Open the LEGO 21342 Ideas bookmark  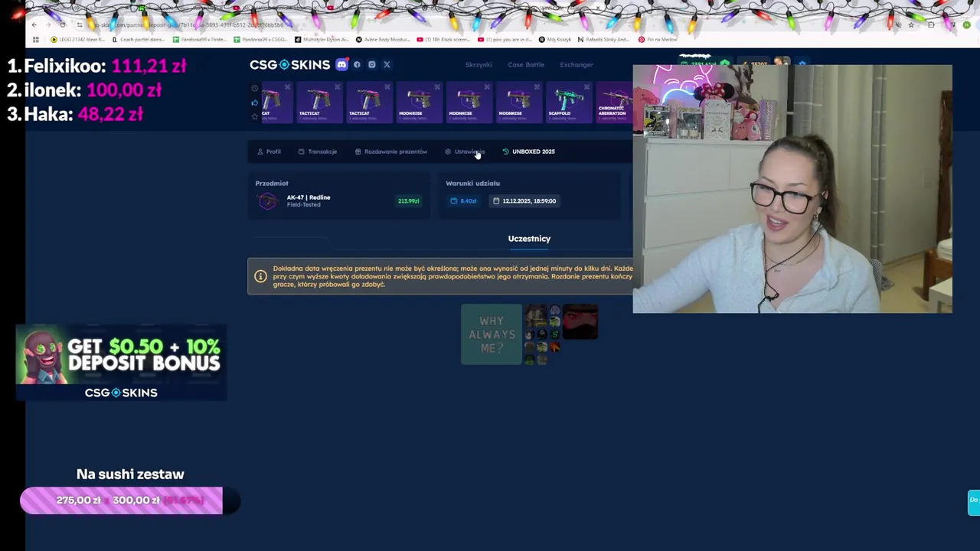click(x=77, y=39)
